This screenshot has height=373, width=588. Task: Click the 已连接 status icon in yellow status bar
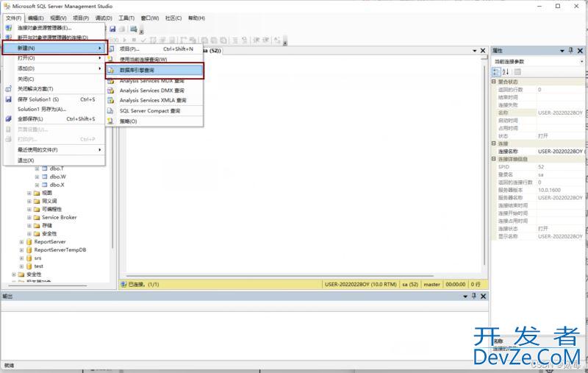[123, 284]
